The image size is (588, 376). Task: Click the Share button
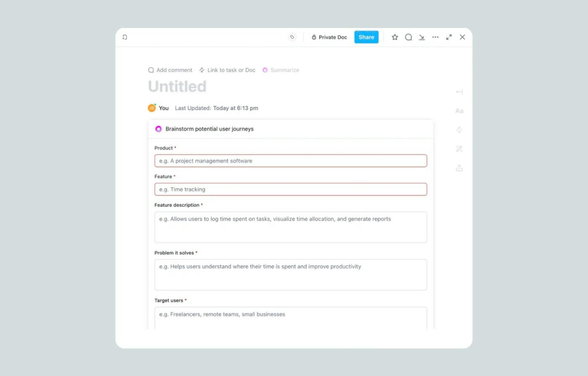click(366, 37)
